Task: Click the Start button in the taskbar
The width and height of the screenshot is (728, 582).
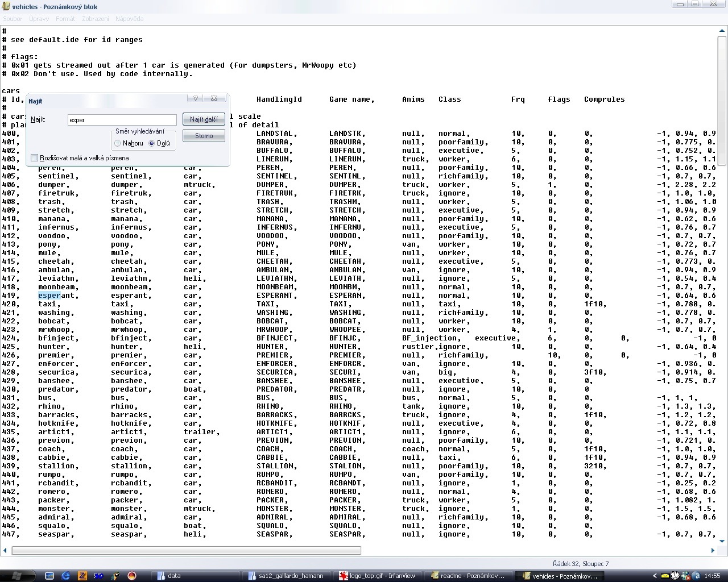Action: point(15,575)
